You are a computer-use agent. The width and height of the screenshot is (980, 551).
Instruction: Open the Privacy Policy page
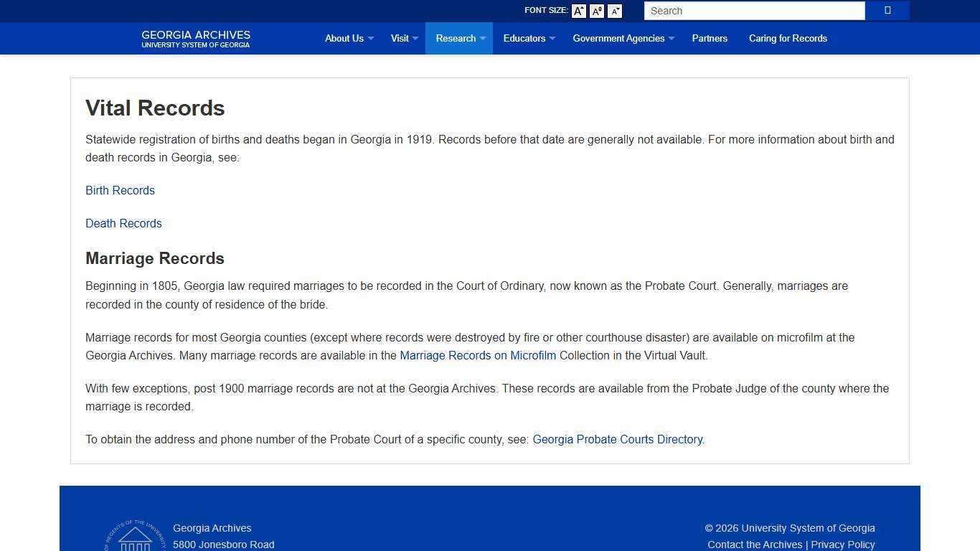point(843,544)
